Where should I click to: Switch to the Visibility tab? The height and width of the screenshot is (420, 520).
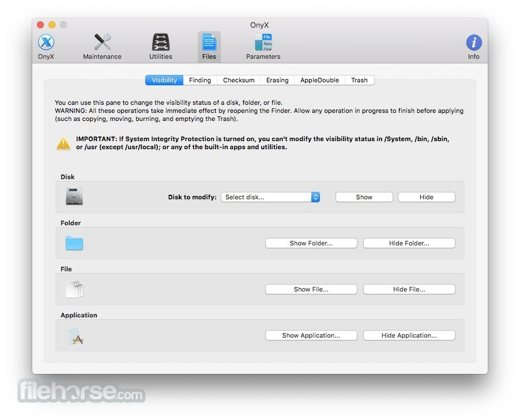tap(164, 80)
